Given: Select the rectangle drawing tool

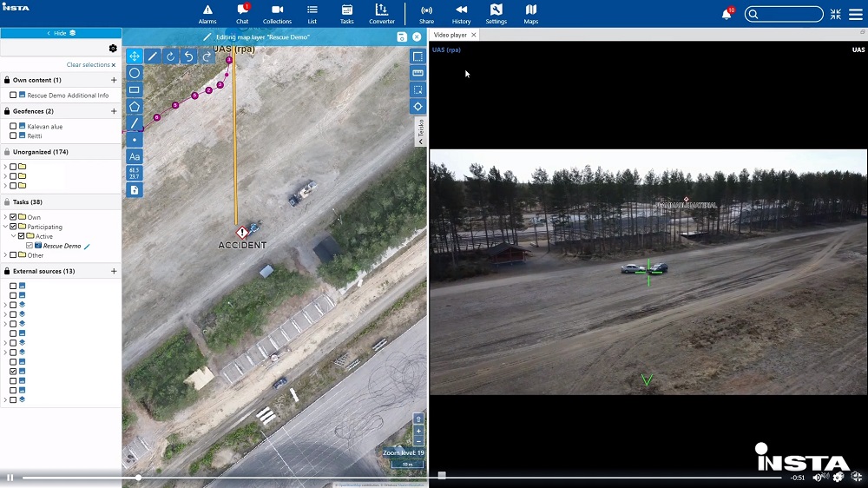Looking at the screenshot, I should tap(135, 89).
